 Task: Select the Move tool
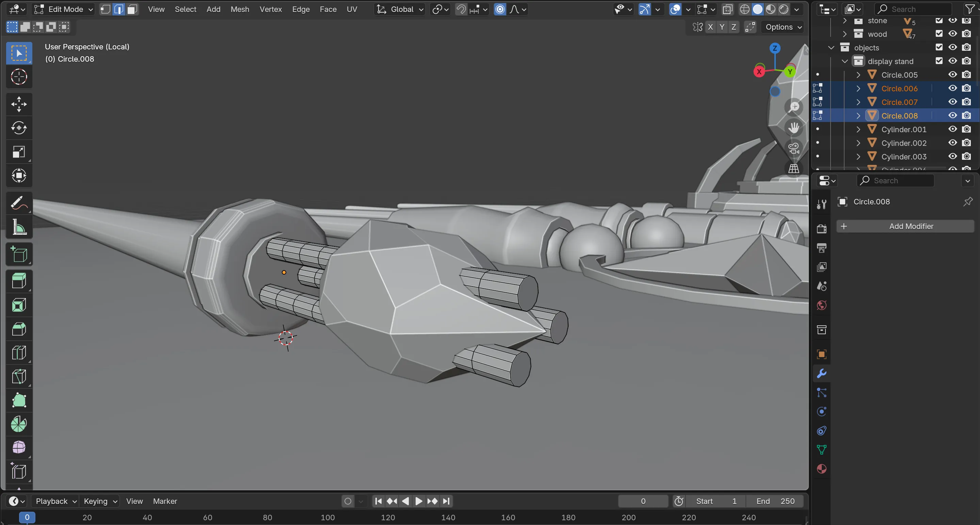tap(19, 104)
